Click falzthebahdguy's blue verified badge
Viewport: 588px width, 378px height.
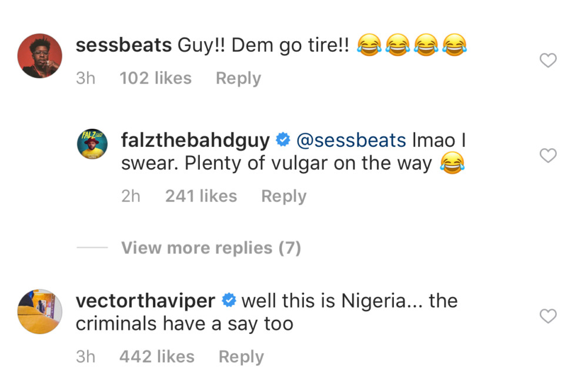pos(283,140)
